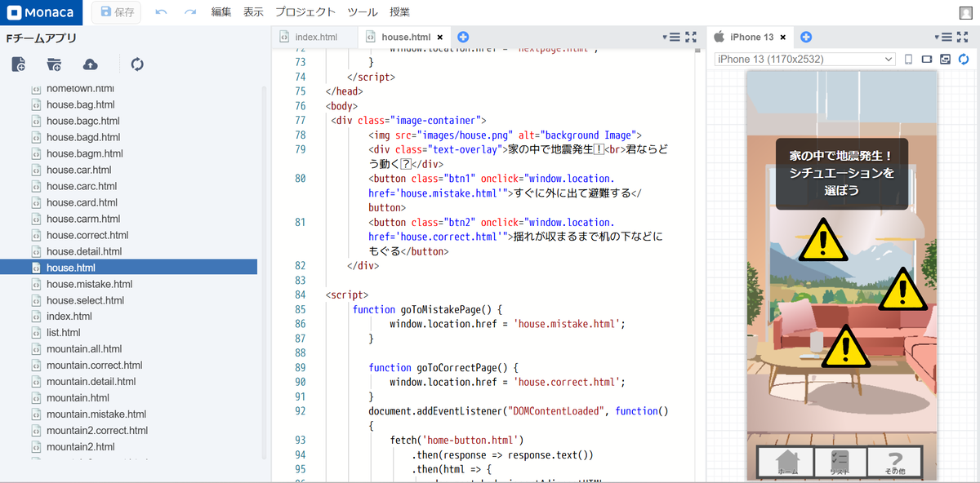Image resolution: width=980 pixels, height=483 pixels.
Task: Maximize the previewer panel
Action: [x=962, y=37]
